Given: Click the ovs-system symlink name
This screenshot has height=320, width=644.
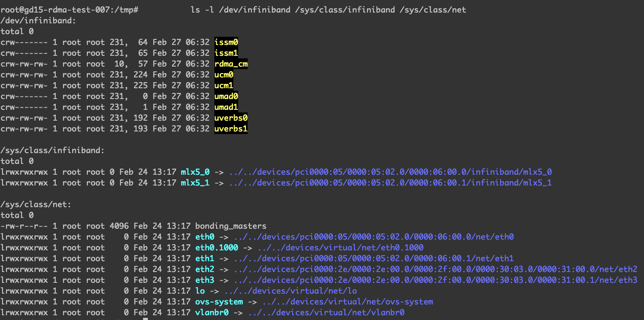Looking at the screenshot, I should click(x=219, y=302).
